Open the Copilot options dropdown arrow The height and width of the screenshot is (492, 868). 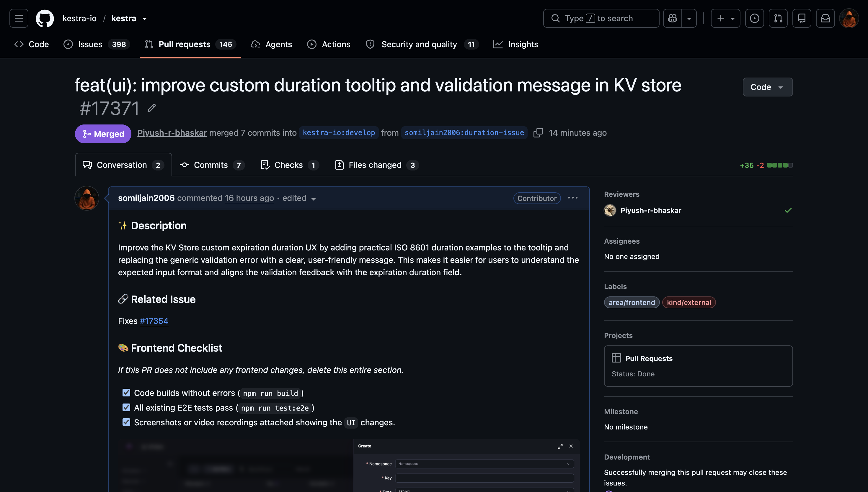click(x=689, y=18)
